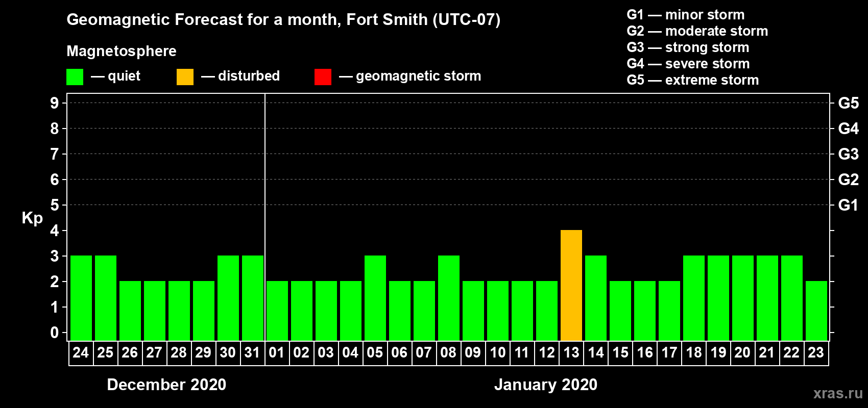Click the date label 05
Screen dimensions: 868x408
375,353
